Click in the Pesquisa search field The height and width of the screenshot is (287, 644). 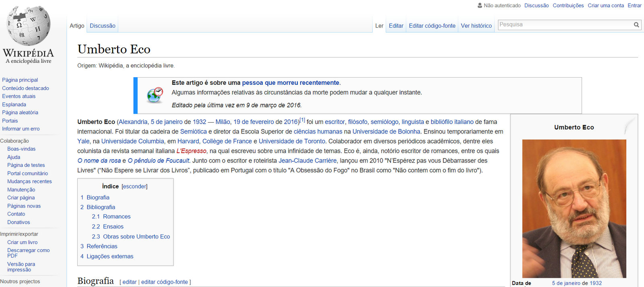click(563, 25)
